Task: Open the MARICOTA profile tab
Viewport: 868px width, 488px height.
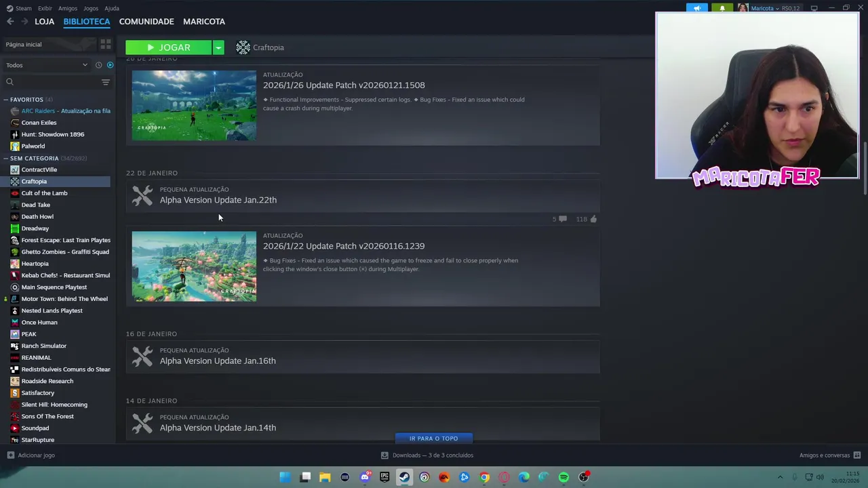Action: [x=204, y=22]
